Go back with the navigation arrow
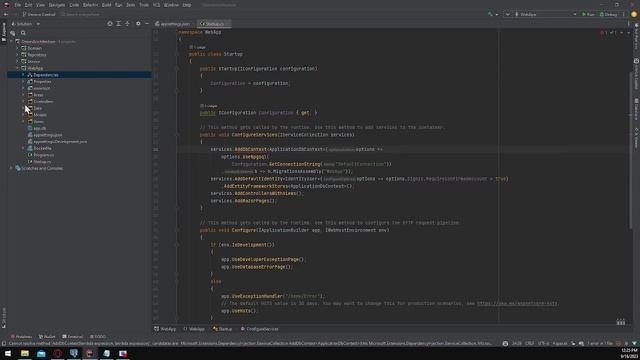The image size is (640, 360). click(x=6, y=14)
